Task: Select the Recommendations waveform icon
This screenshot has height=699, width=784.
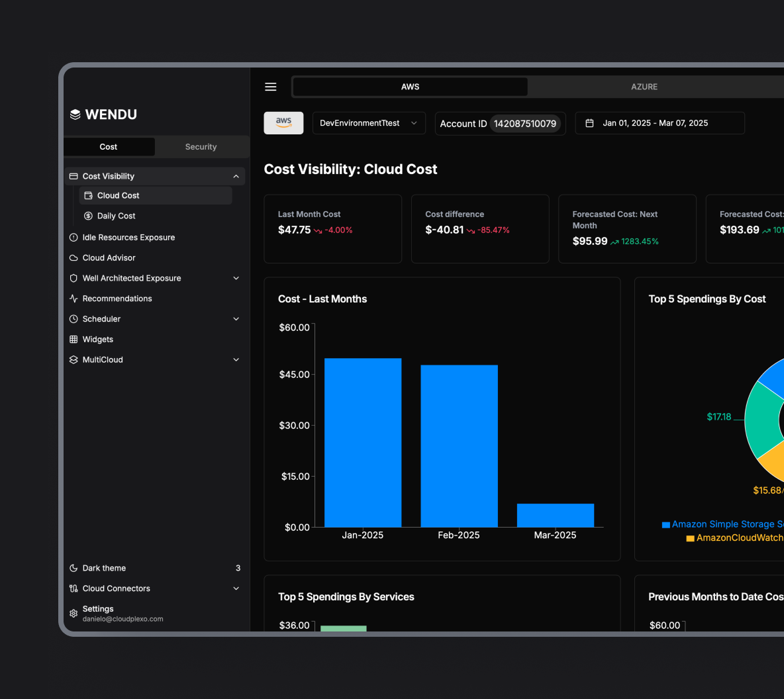Action: tap(73, 299)
